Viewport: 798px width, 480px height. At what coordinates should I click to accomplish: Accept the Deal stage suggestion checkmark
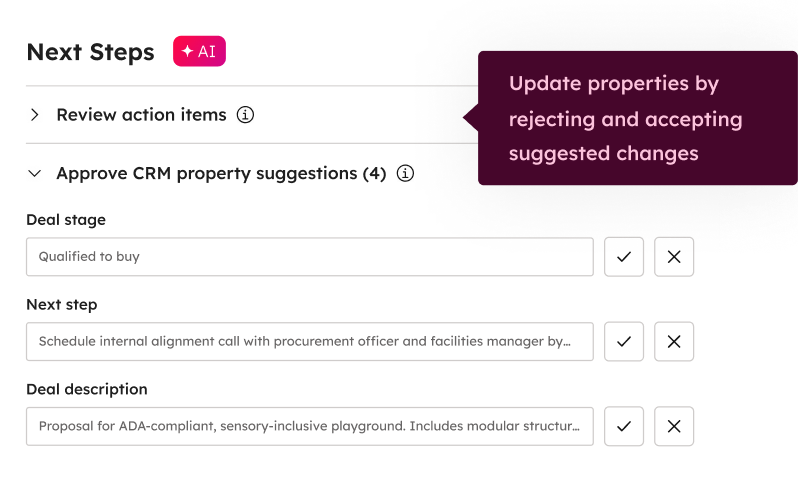624,257
